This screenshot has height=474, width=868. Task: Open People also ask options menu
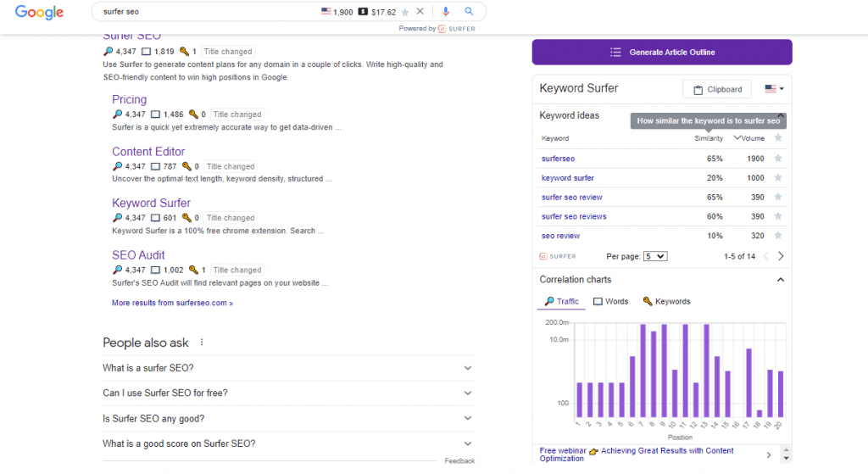point(202,343)
